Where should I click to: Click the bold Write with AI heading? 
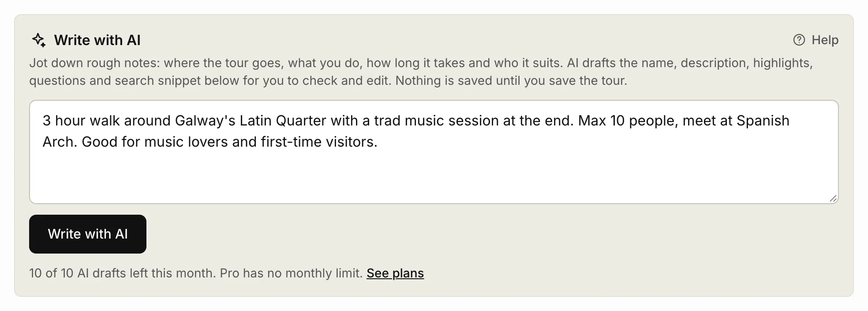[97, 40]
